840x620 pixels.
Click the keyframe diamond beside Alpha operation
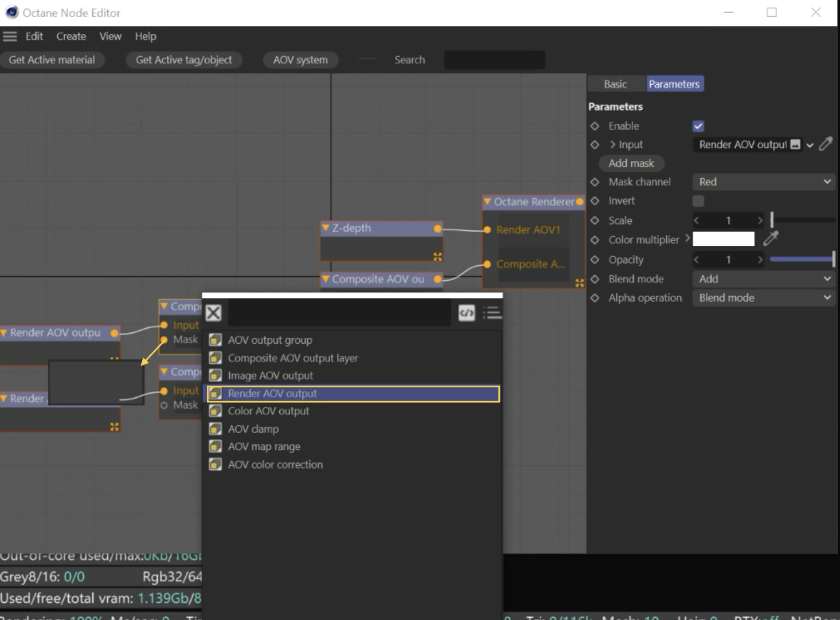click(595, 298)
